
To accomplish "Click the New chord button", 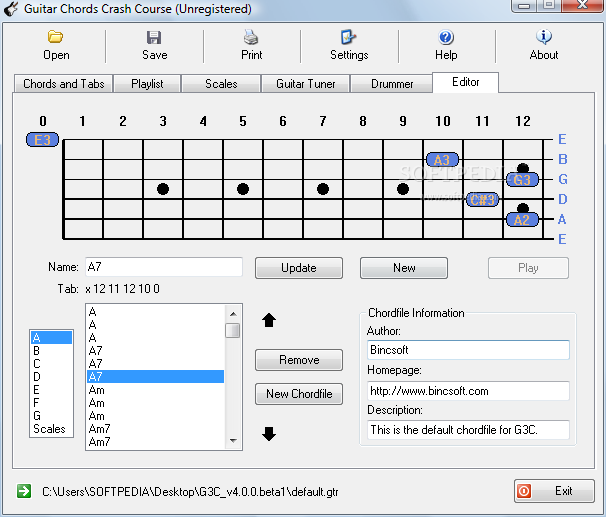I will (404, 268).
